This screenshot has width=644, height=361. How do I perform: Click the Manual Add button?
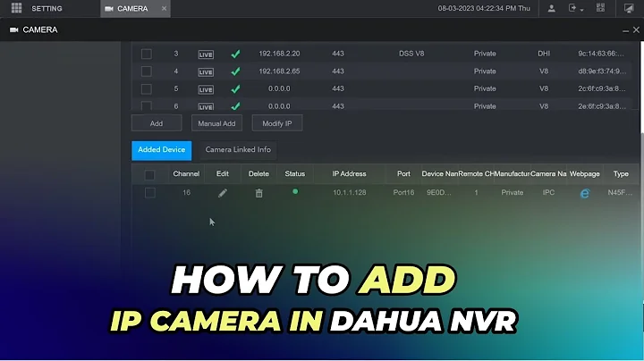point(216,123)
